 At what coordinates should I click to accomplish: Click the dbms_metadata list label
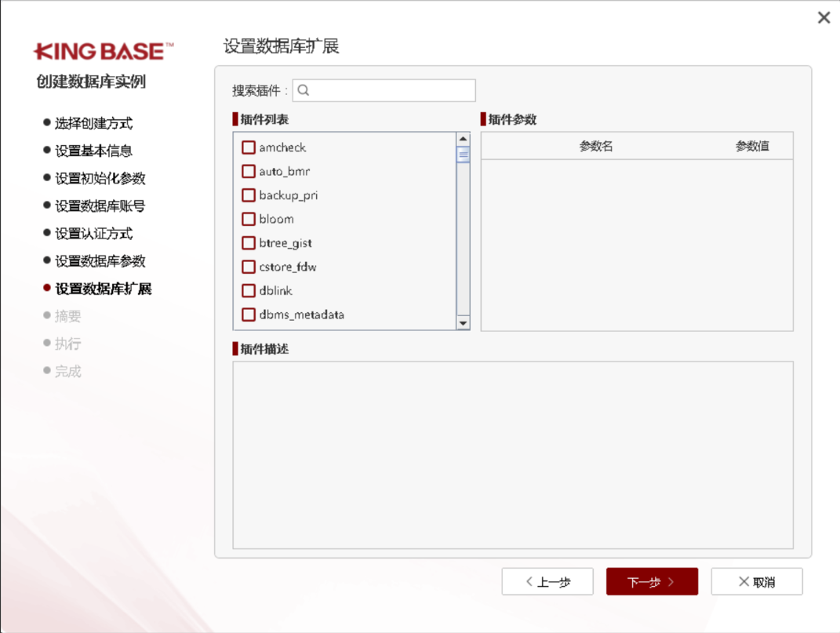(302, 315)
